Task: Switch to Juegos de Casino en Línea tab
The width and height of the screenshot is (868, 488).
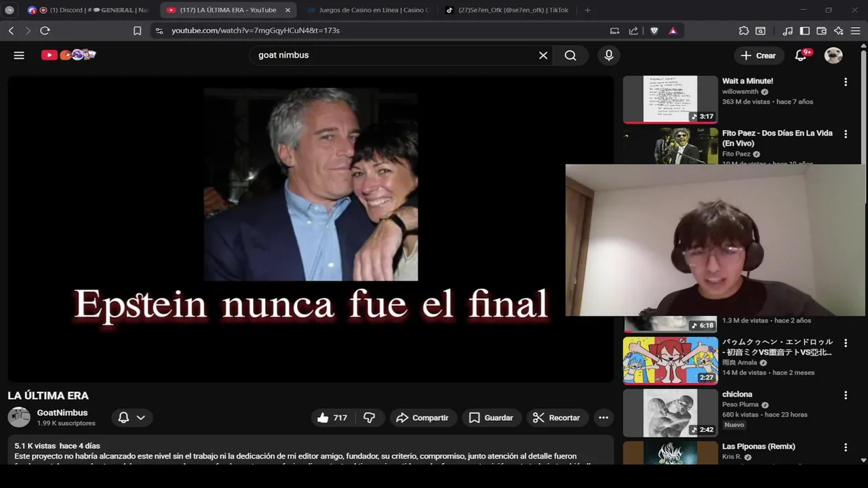Action: click(368, 10)
